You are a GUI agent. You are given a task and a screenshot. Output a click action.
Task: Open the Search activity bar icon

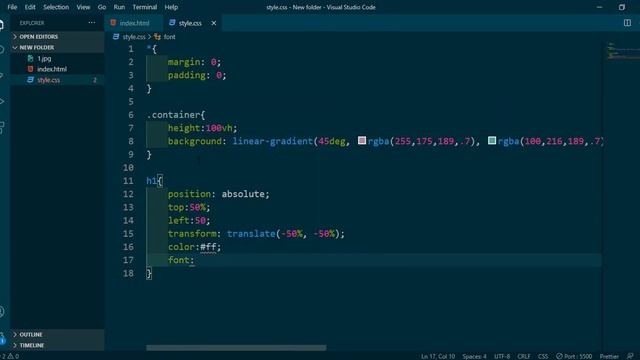tap(2, 50)
